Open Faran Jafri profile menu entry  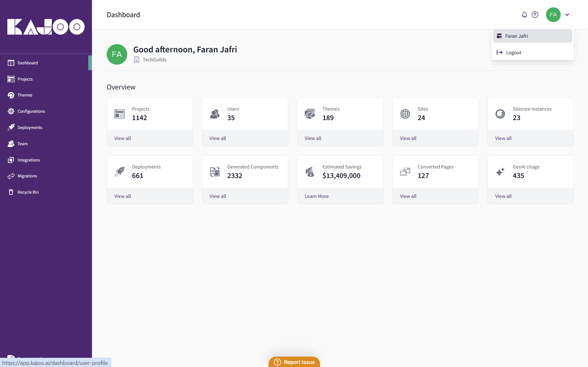click(533, 36)
